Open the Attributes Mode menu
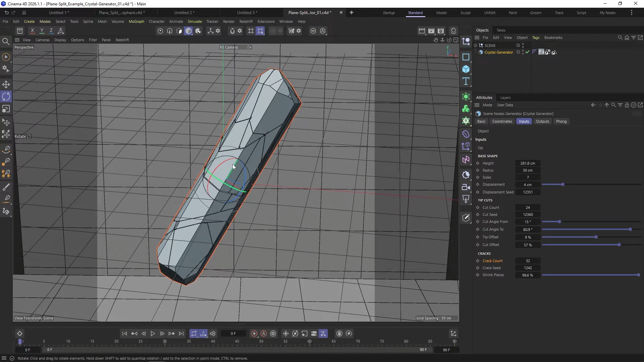The width and height of the screenshot is (644, 362). click(487, 105)
